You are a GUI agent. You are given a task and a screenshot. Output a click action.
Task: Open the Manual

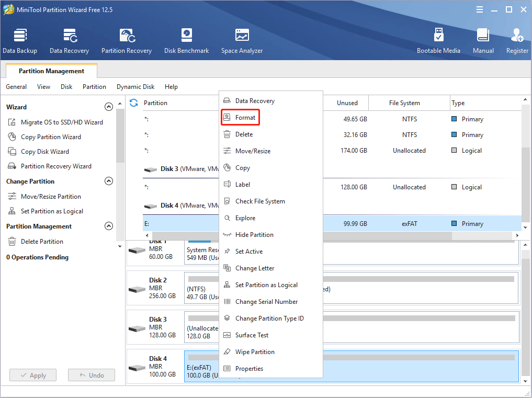coord(483,41)
